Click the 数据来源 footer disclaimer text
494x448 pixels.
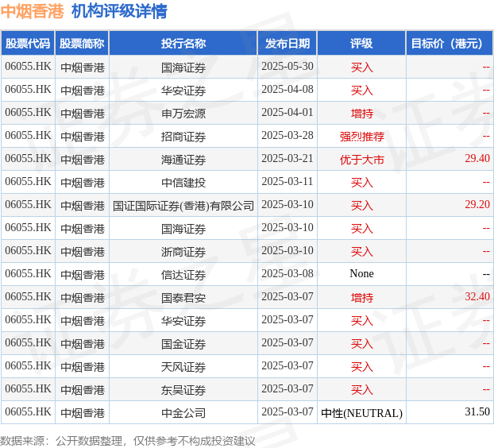point(127,440)
